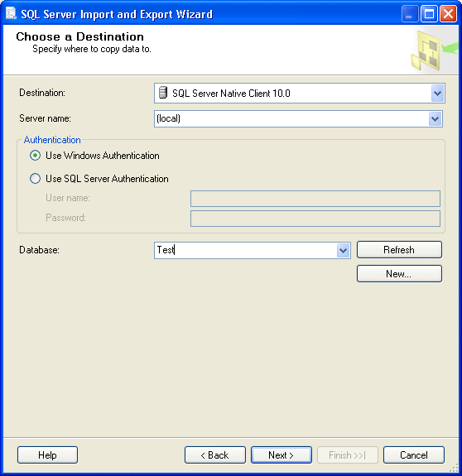Click the Refresh button
This screenshot has height=476, width=462.
[399, 250]
